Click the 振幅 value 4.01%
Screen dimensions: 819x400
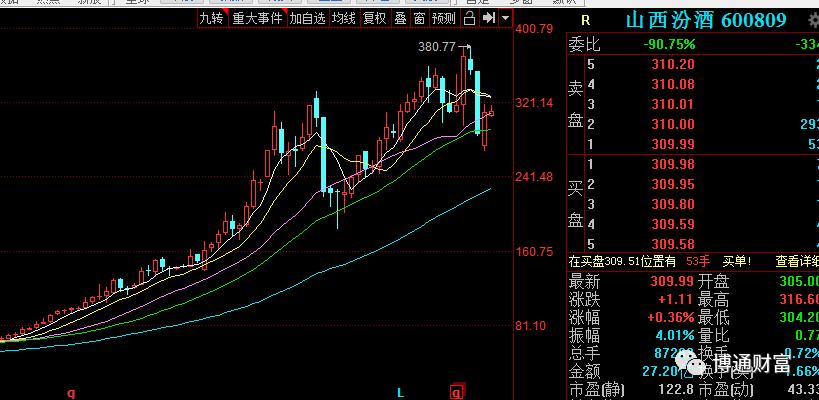pyautogui.click(x=673, y=335)
